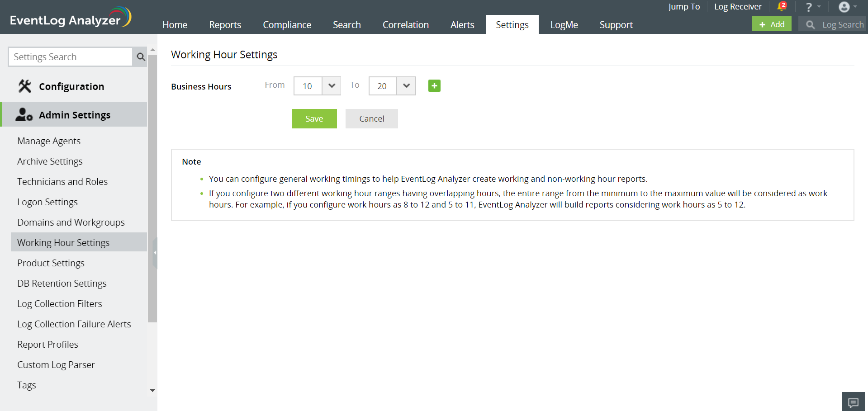The image size is (868, 411).
Task: Focus the Settings Search input field
Action: tap(71, 57)
